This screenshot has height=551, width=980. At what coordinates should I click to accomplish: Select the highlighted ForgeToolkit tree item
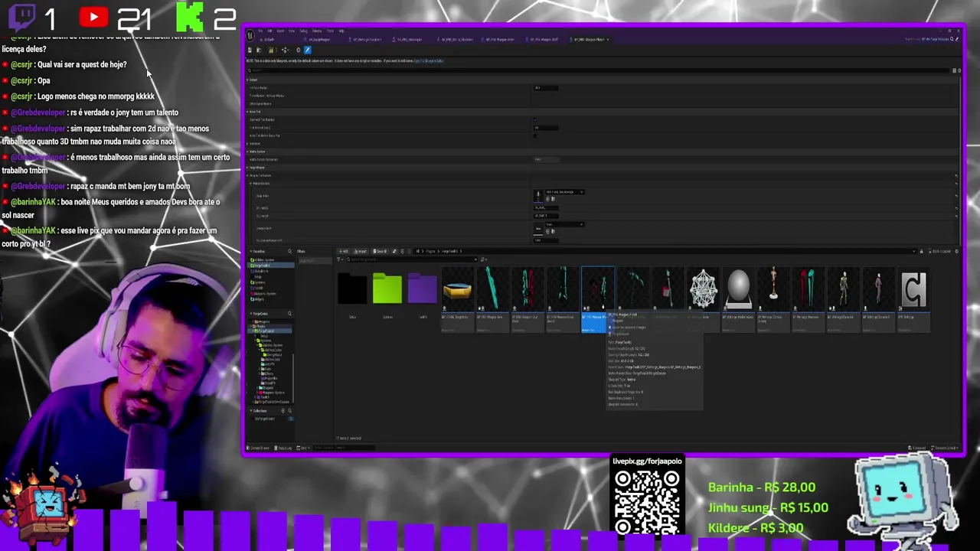pyautogui.click(x=269, y=331)
